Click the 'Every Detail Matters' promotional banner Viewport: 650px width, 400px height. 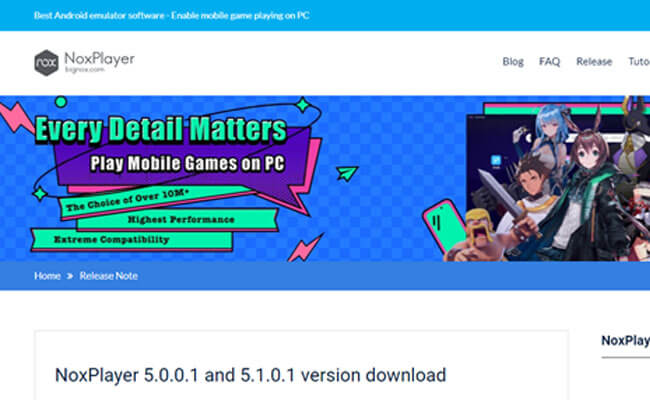point(325,179)
